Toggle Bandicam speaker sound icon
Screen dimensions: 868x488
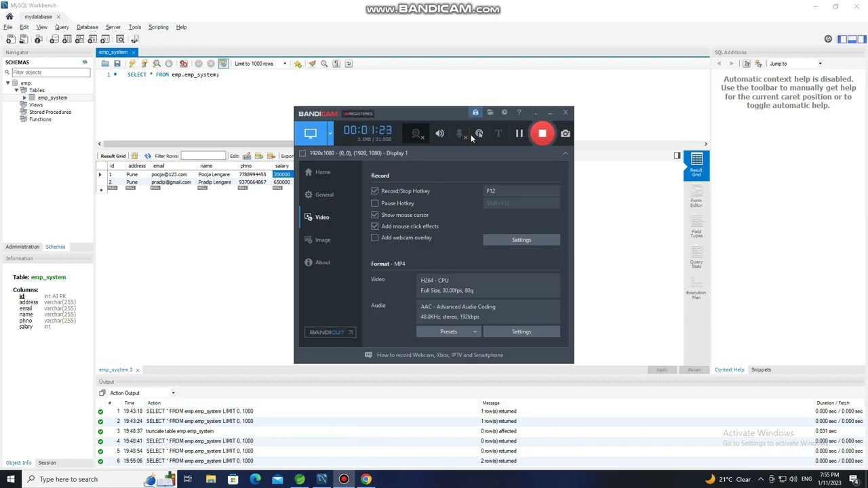(440, 134)
